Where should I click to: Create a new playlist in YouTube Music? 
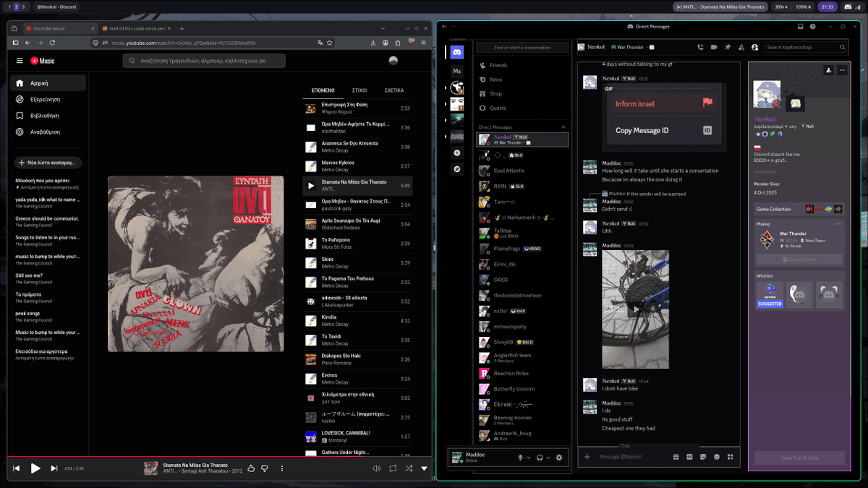click(48, 163)
